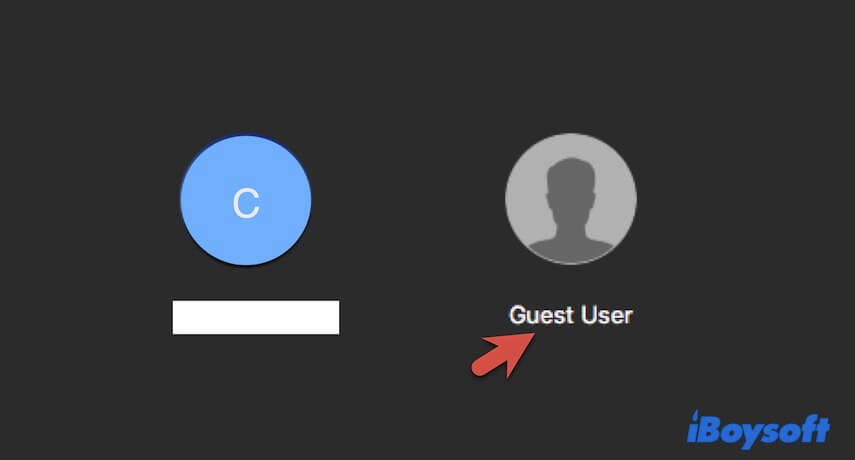The image size is (855, 460).
Task: Select the blue C user account avatar
Action: point(246,200)
